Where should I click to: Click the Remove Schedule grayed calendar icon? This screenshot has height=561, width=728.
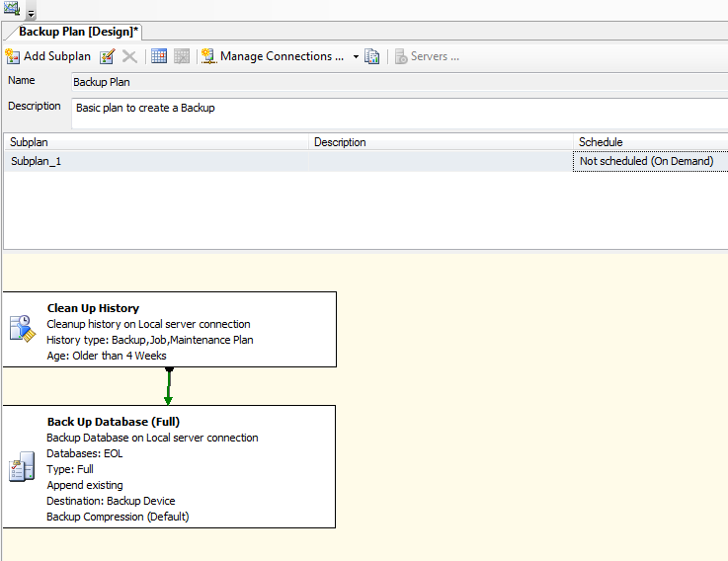(x=182, y=56)
